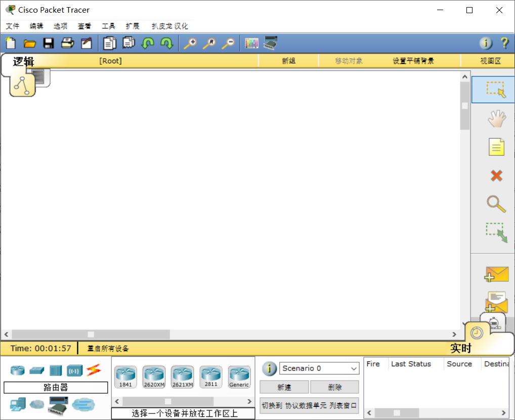Image resolution: width=515 pixels, height=420 pixels.
Task: Pick the Place Note tool
Action: (496, 147)
